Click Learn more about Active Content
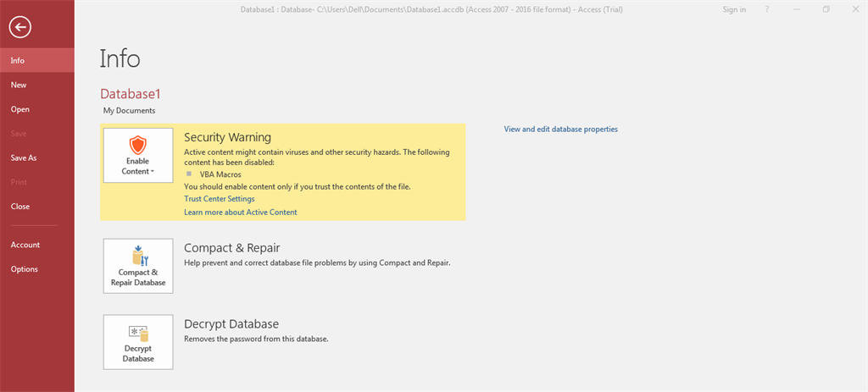The width and height of the screenshot is (868, 392). 240,213
